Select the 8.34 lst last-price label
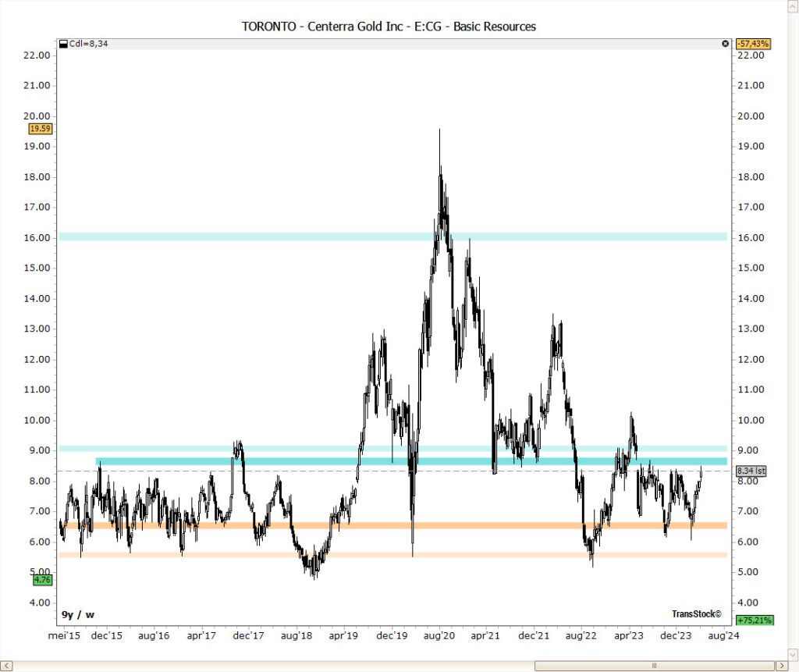 pyautogui.click(x=749, y=471)
